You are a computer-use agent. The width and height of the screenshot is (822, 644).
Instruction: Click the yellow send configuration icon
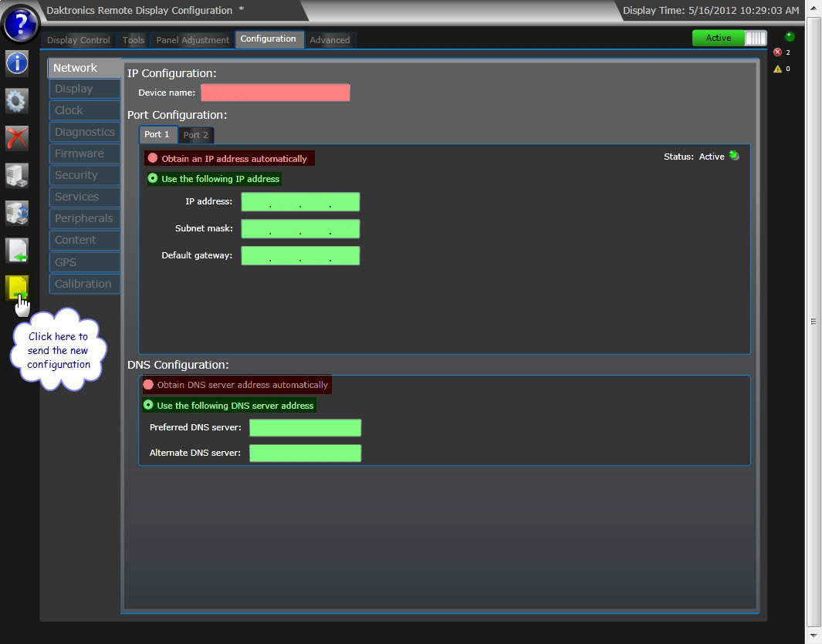(18, 288)
